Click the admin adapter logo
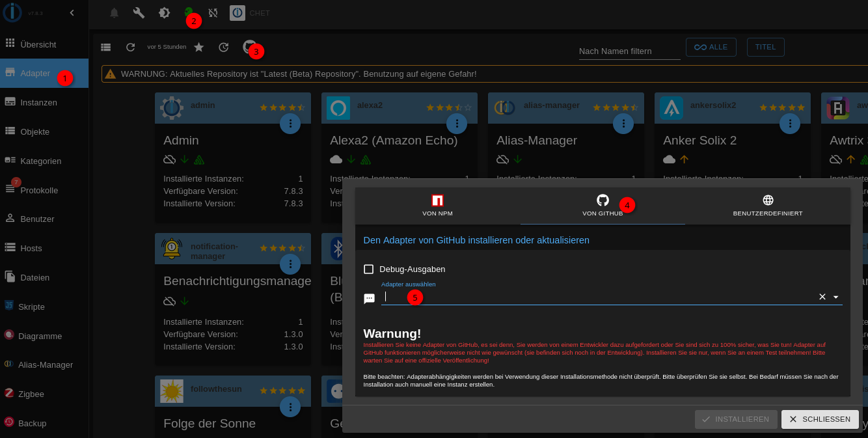The height and width of the screenshot is (438, 868). (x=172, y=107)
